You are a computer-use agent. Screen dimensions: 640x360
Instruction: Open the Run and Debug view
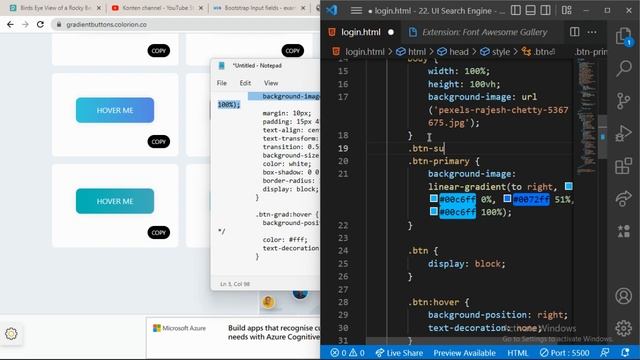[x=623, y=133]
